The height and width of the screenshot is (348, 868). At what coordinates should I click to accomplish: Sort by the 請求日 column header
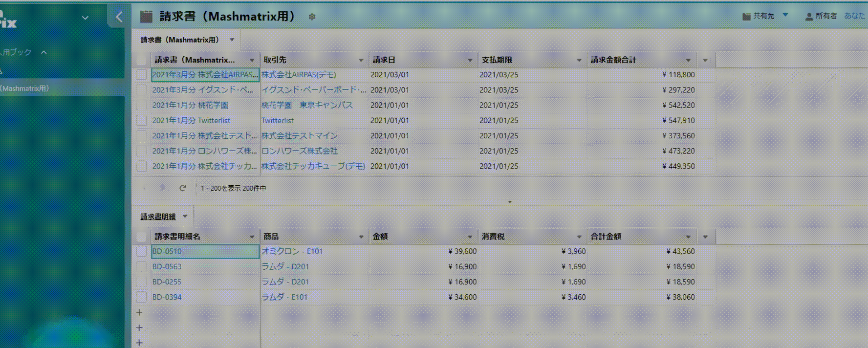423,60
